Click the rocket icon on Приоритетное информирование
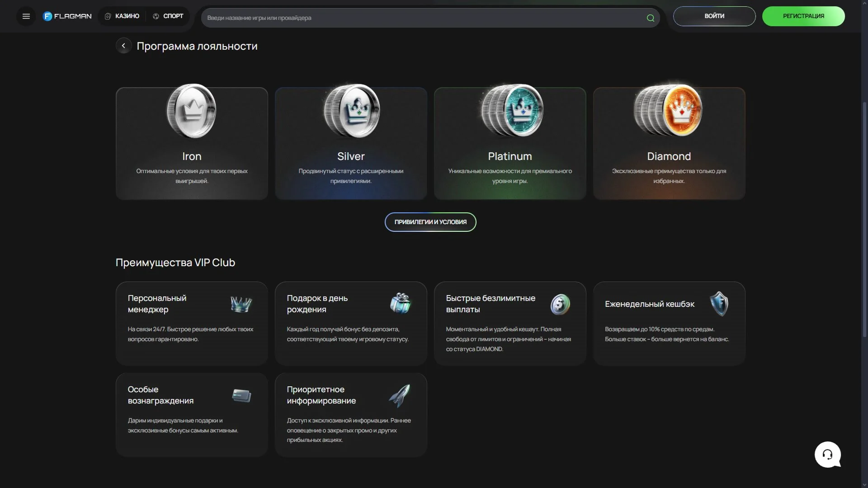The width and height of the screenshot is (868, 488). tap(401, 395)
